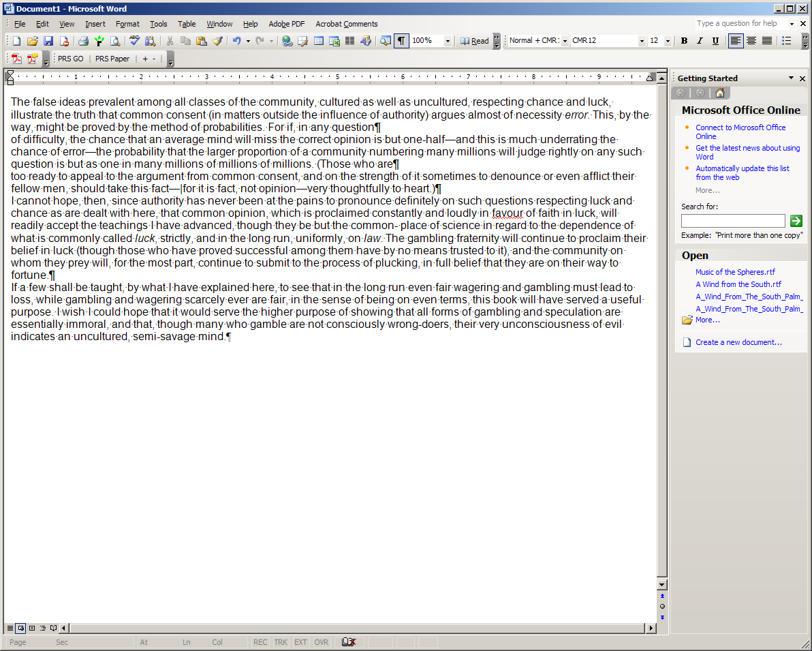Open the Columns layout icon
The image size is (812, 651).
click(350, 41)
